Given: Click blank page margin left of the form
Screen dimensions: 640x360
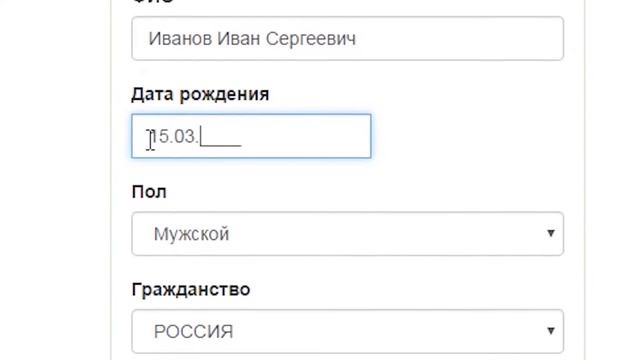Looking at the screenshot, I should pyautogui.click(x=55, y=180).
